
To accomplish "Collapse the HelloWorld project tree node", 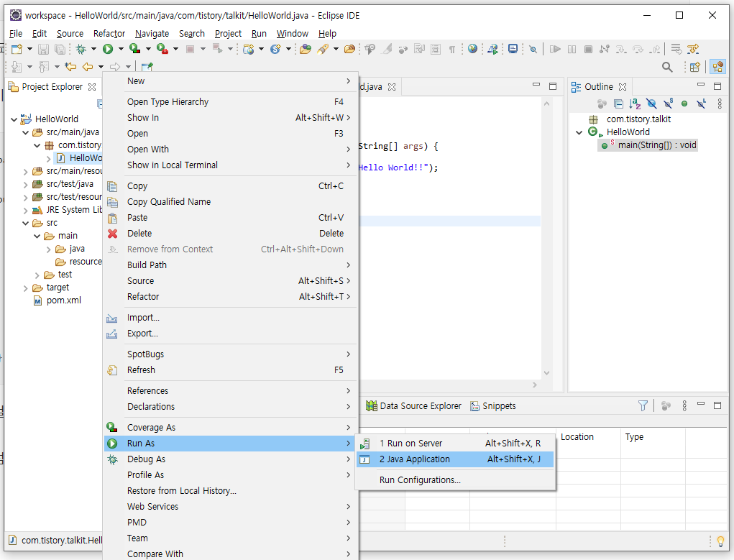I will pos(14,119).
